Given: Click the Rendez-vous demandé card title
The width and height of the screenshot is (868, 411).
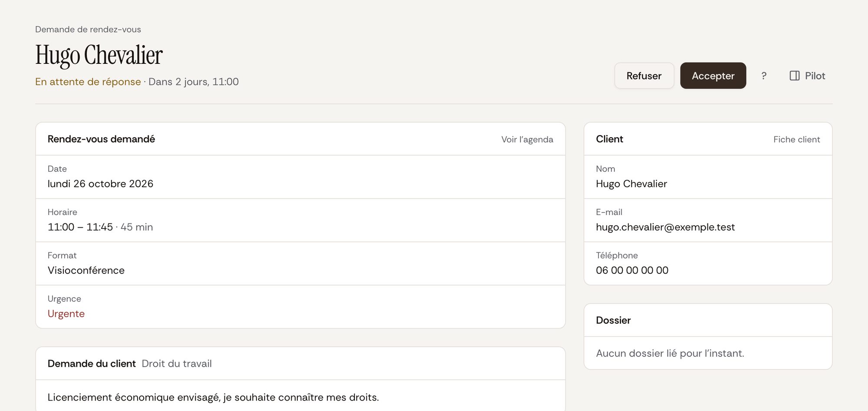Looking at the screenshot, I should click(x=101, y=139).
